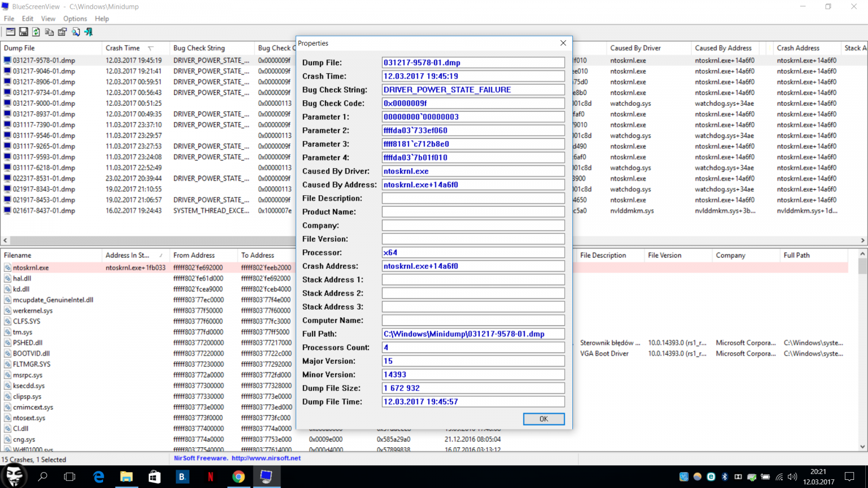Image resolution: width=868 pixels, height=488 pixels.
Task: Sort lower pane by Full Path column
Action: pos(814,255)
